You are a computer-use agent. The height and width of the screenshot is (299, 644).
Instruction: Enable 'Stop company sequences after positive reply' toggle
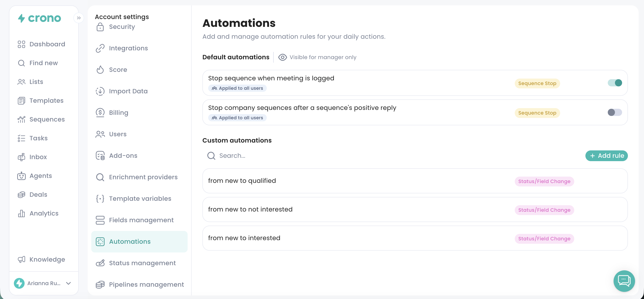615,112
